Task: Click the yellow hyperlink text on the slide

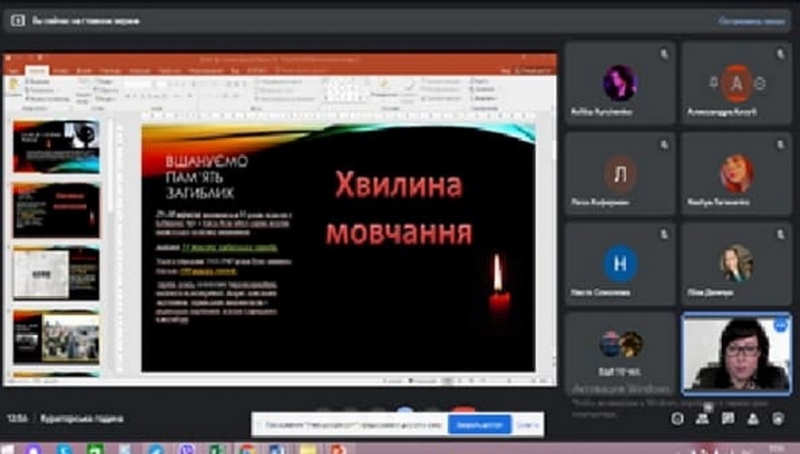Action: click(x=208, y=271)
